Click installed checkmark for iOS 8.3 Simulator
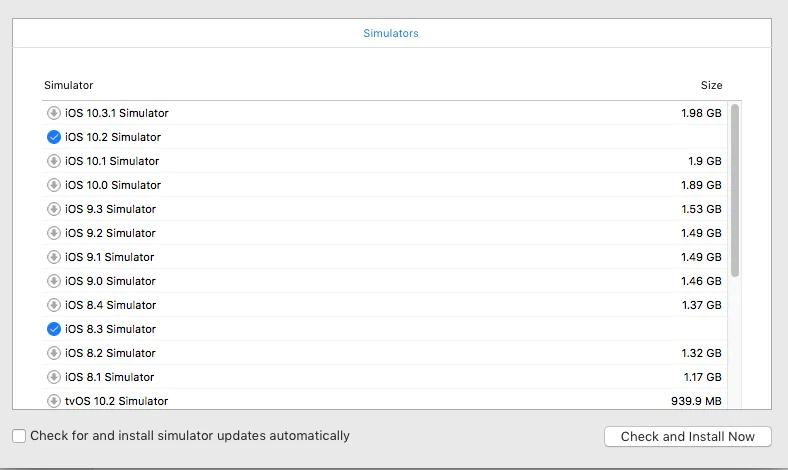The image size is (788, 470). pos(54,329)
